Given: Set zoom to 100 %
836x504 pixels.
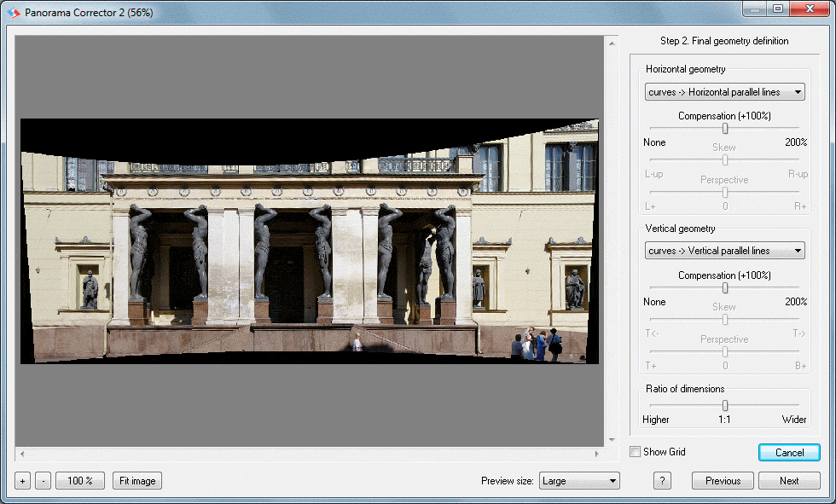Looking at the screenshot, I should [80, 481].
